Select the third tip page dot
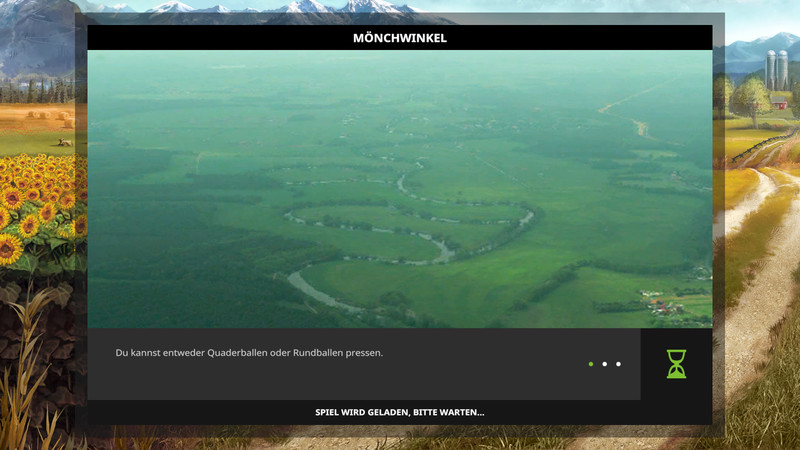This screenshot has width=800, height=450. pos(618,364)
